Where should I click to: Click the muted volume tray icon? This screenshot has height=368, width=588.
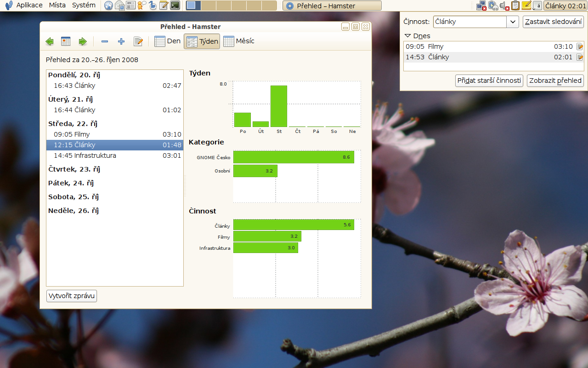[505, 6]
